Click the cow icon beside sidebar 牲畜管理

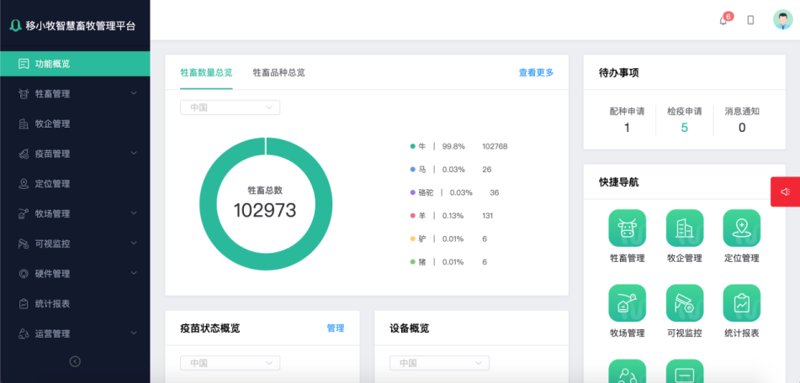coord(23,94)
